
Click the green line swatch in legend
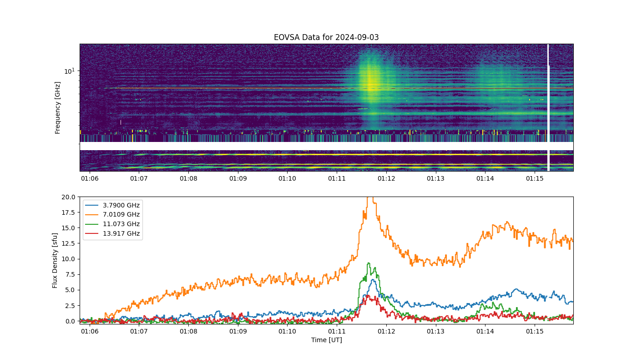tap(92, 224)
